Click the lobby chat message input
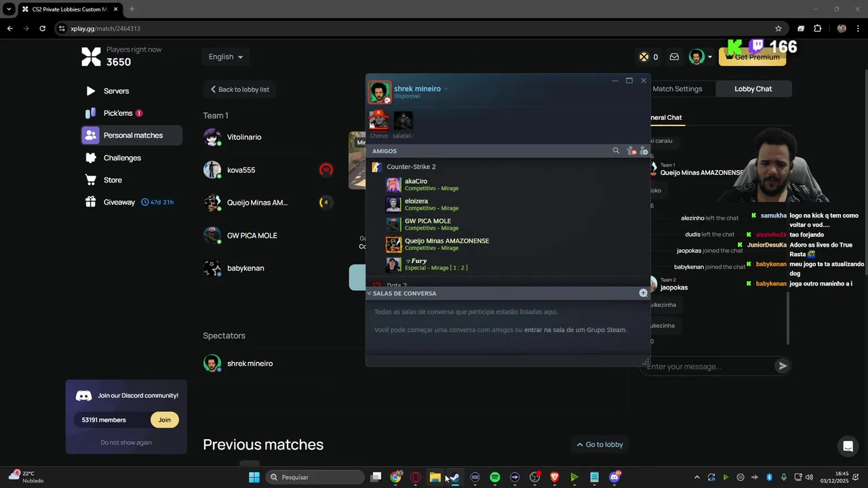Image resolution: width=868 pixels, height=488 pixels. [709, 367]
